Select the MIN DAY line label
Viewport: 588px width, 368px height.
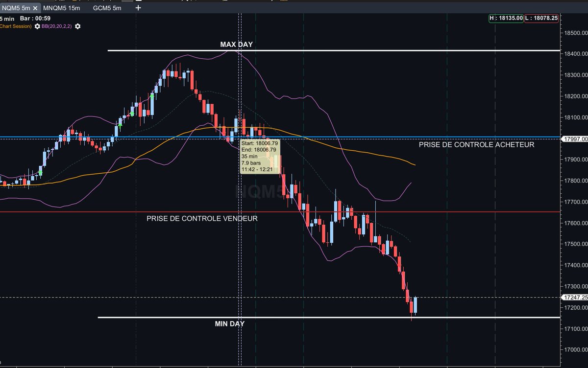pos(230,323)
